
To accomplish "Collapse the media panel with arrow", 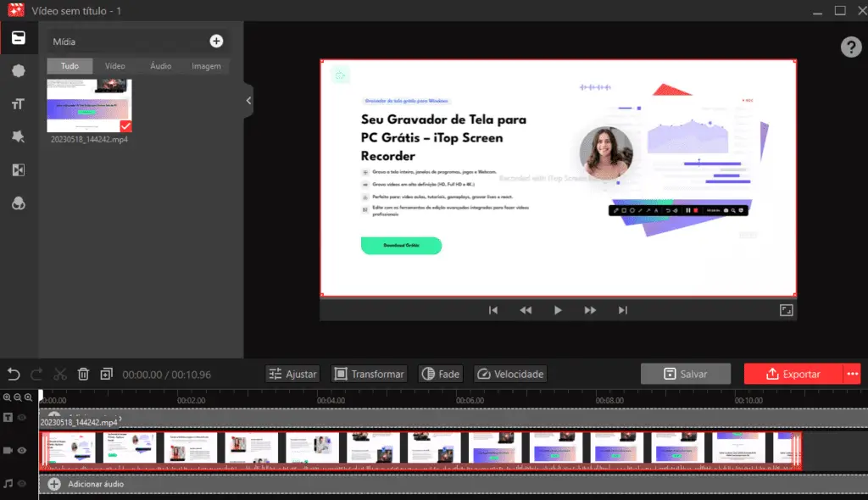I will 248,100.
